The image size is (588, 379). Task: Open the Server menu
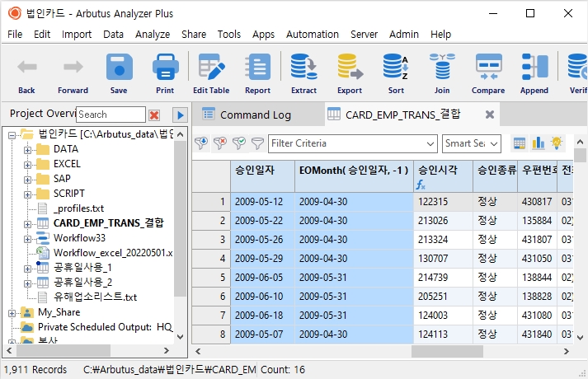364,34
